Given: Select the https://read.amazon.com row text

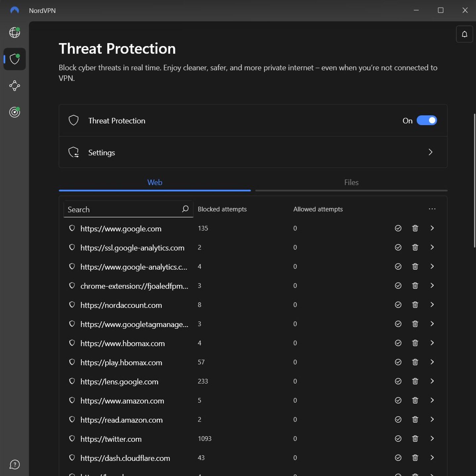Looking at the screenshot, I should 121,420.
